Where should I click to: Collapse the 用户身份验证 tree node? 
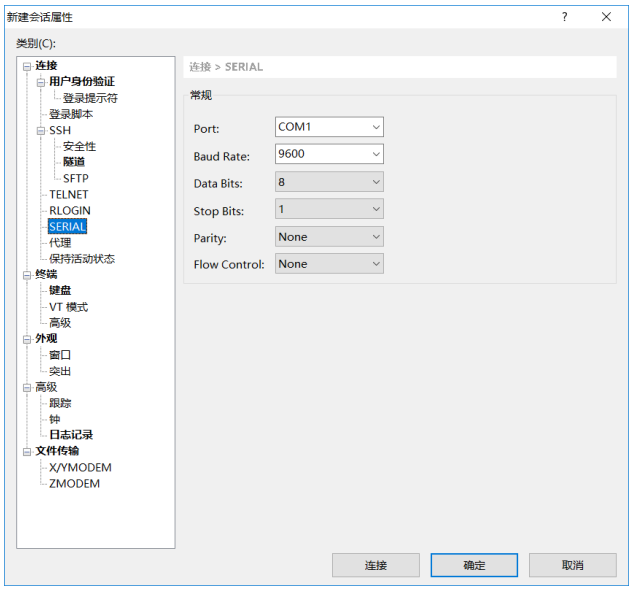click(40, 83)
